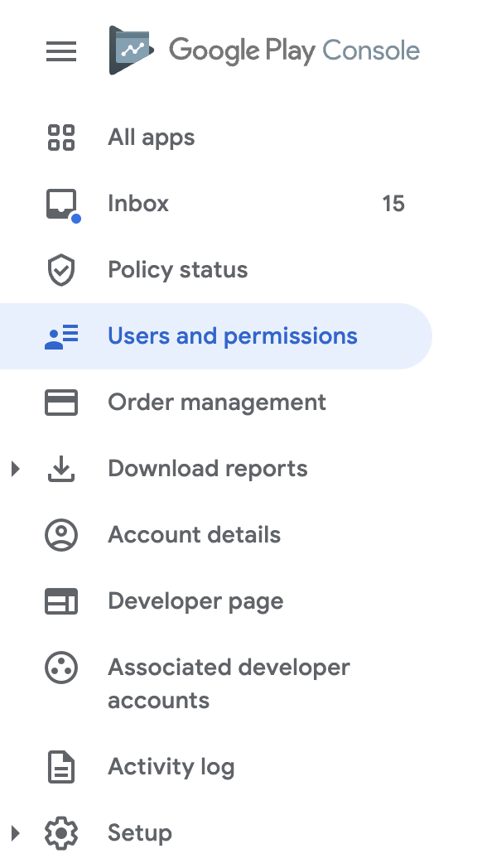
Task: Click the Account details profile icon
Action: click(x=61, y=535)
